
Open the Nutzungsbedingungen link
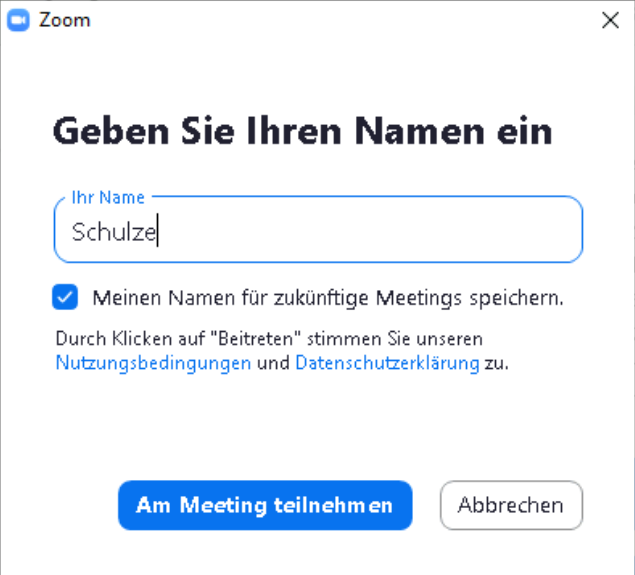tap(153, 364)
